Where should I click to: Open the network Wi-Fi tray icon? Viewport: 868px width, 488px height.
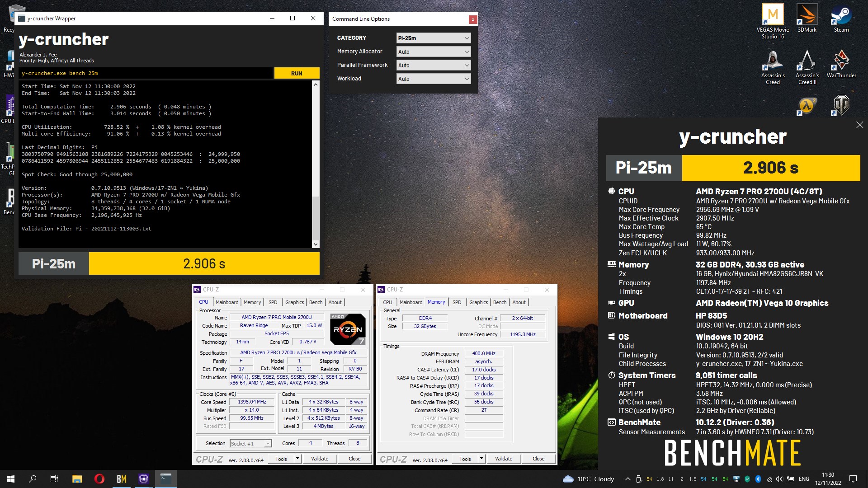(x=769, y=479)
